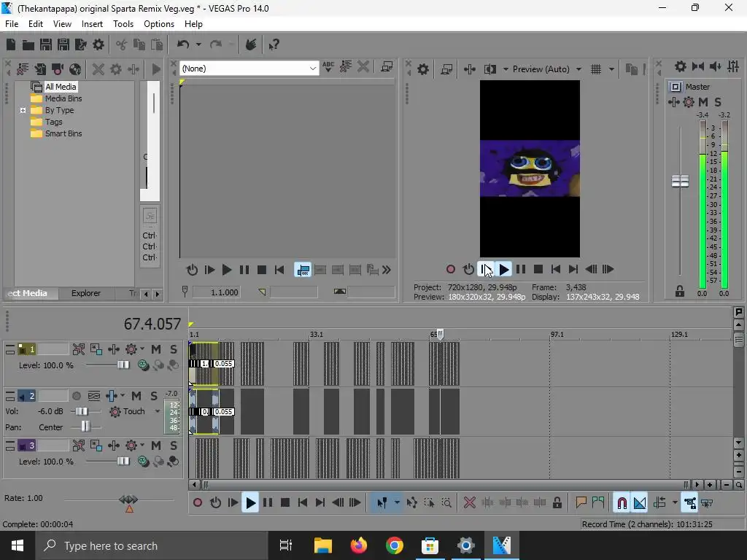Solo video track 1
The height and width of the screenshot is (560, 747).
174,349
